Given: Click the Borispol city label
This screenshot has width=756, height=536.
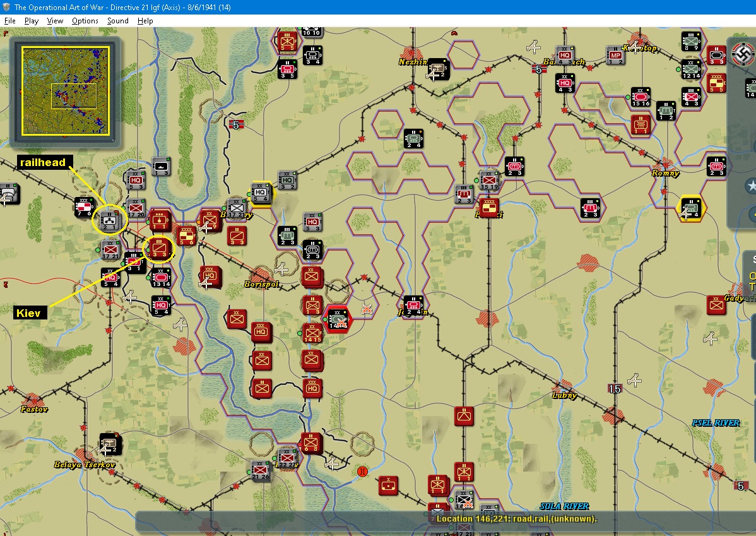Looking at the screenshot, I should pos(261,284).
